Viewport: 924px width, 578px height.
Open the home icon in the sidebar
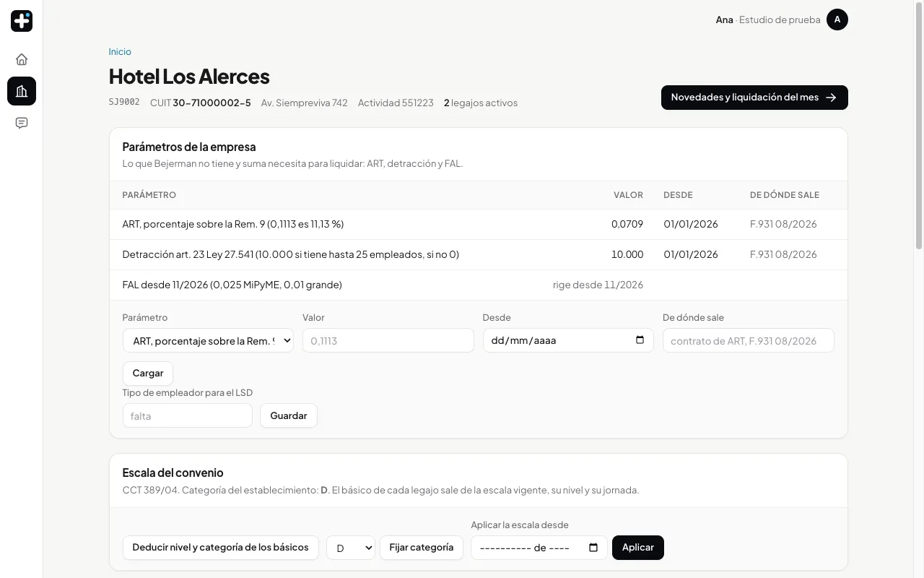(x=22, y=59)
